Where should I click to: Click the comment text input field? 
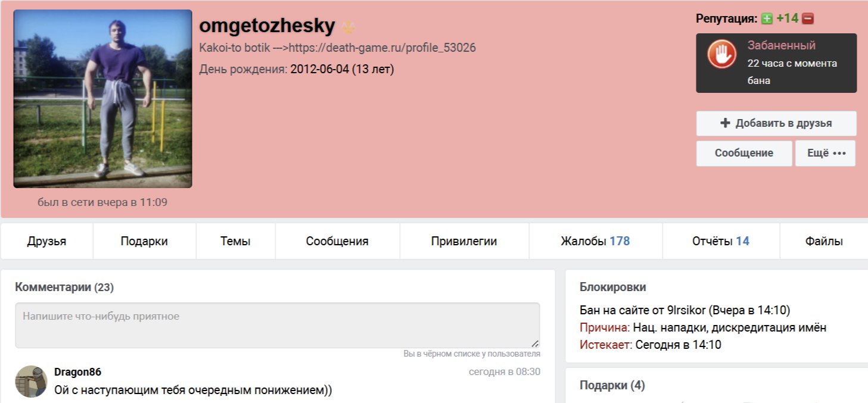point(277,325)
